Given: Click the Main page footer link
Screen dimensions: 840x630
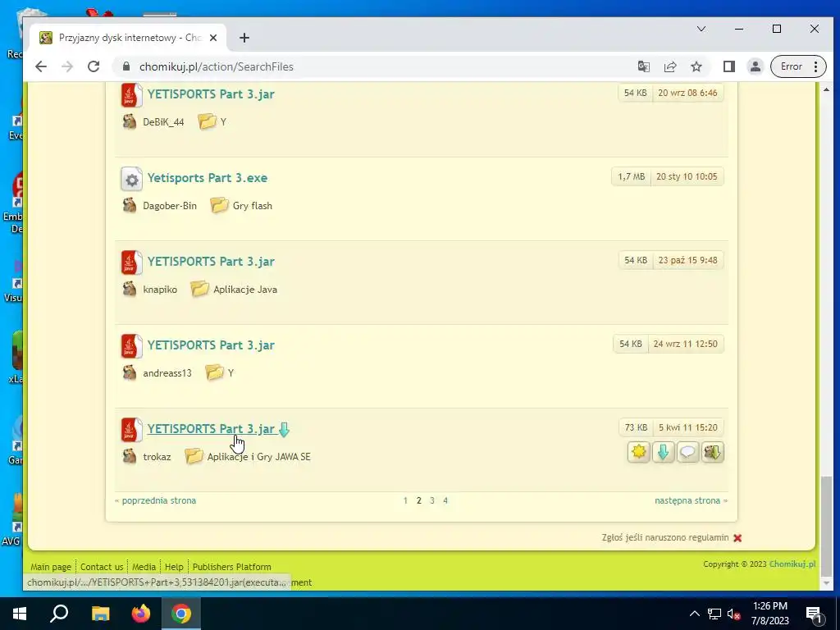Looking at the screenshot, I should [51, 567].
